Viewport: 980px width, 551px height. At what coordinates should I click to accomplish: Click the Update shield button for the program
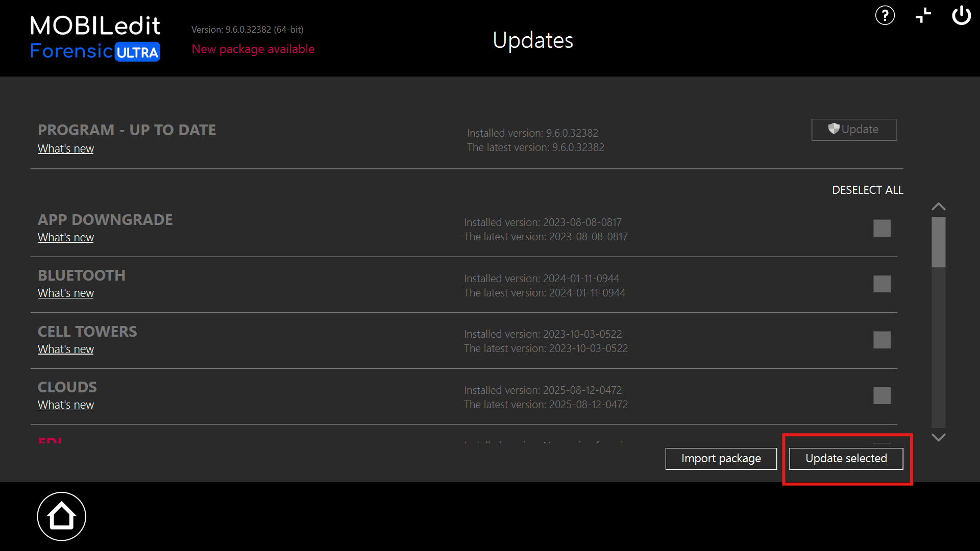[x=853, y=130]
